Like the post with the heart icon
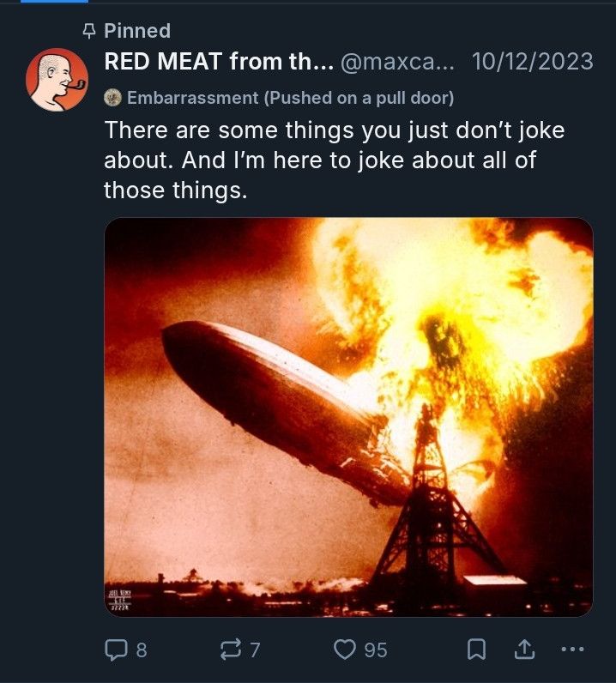This screenshot has height=683, width=616. click(x=345, y=650)
